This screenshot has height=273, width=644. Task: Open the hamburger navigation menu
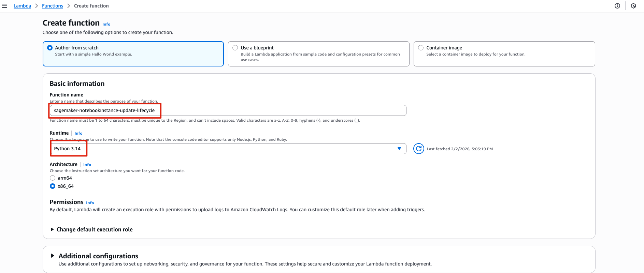click(4, 6)
